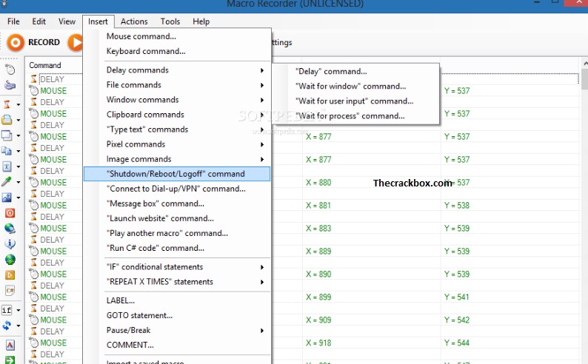Click the launch website globe icon
Viewport: 588px width, 364px height.
pos(10,260)
